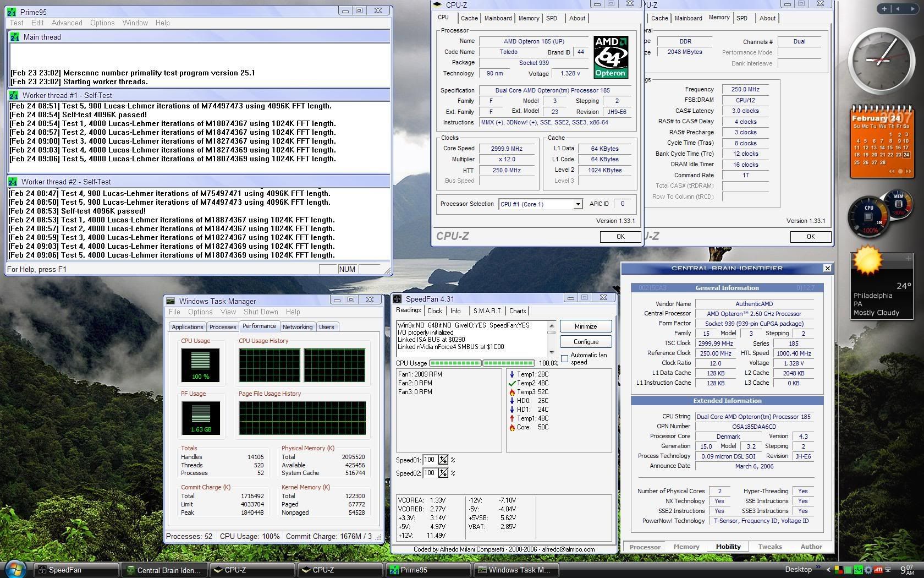Click the Core temperature flame icon
Screen dimensions: 924x578
coord(512,427)
